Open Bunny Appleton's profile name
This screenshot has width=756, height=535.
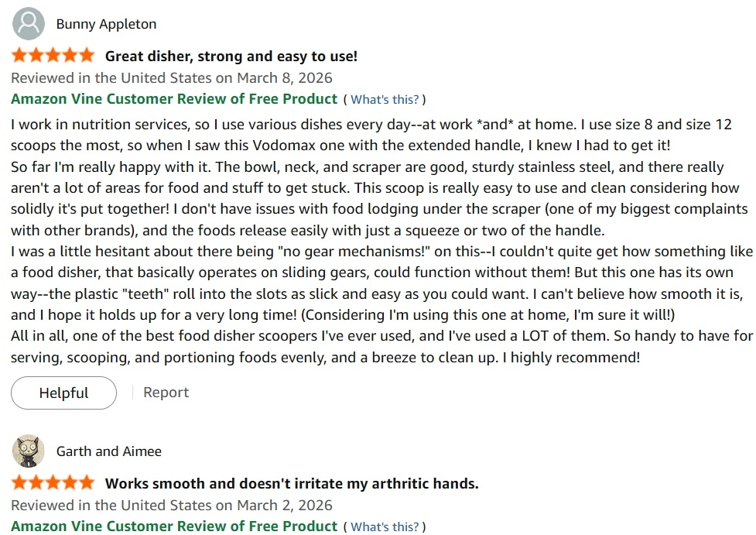pyautogui.click(x=106, y=24)
